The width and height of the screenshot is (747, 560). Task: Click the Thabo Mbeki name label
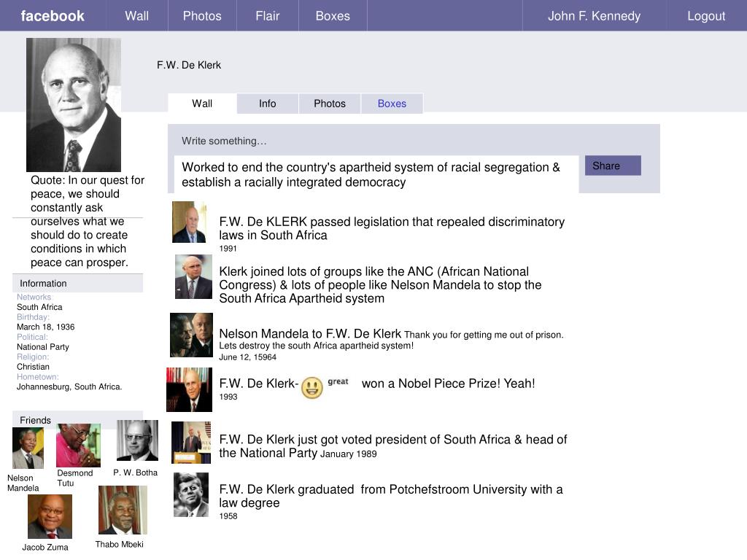pyautogui.click(x=119, y=544)
